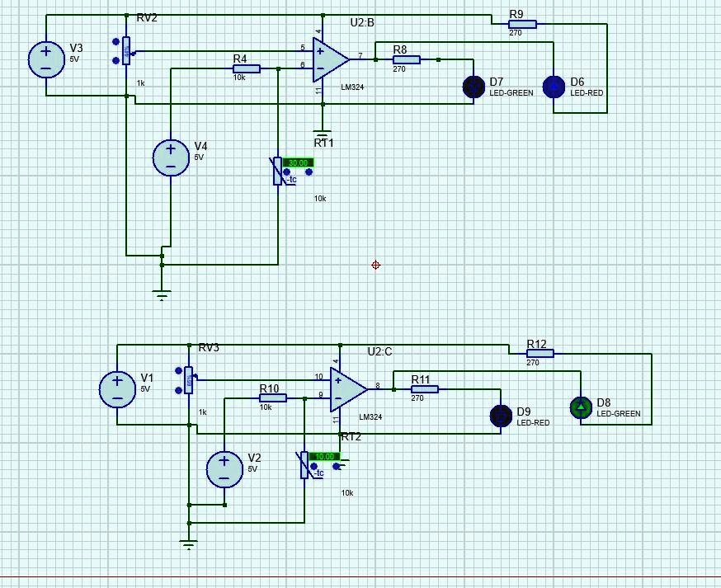Select resistor R9 labeled 270
Image resolution: width=721 pixels, height=588 pixels.
(x=522, y=25)
